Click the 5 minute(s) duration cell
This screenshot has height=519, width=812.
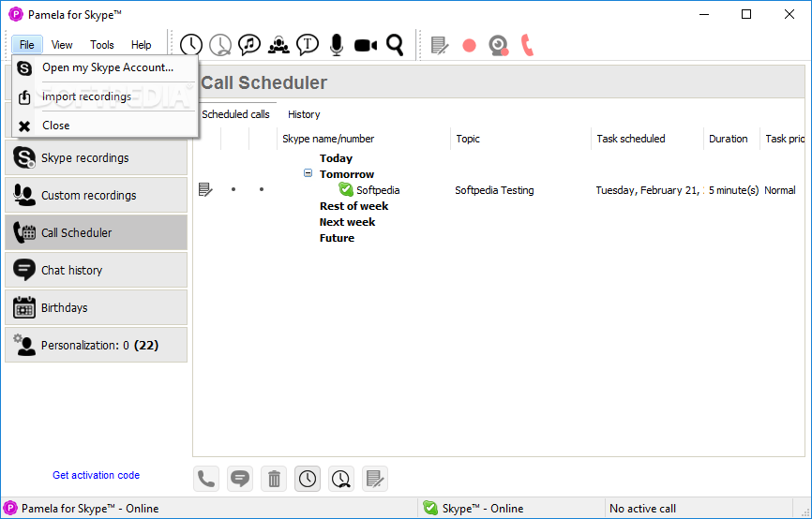pyautogui.click(x=733, y=190)
